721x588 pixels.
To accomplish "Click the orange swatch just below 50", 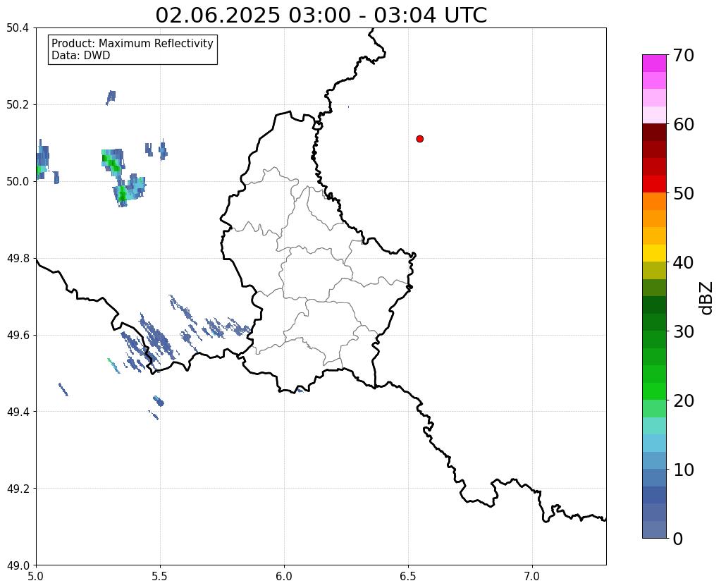I will click(x=654, y=202).
